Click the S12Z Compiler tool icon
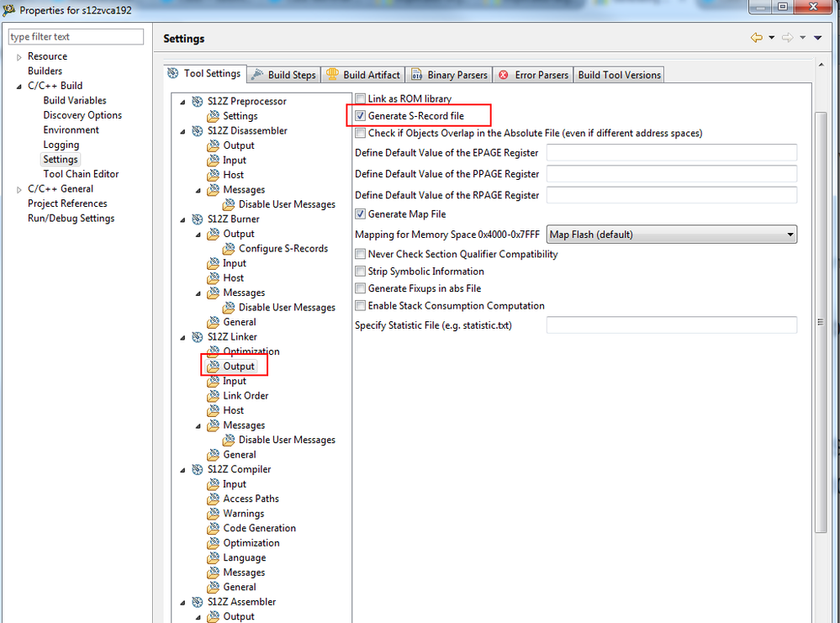The image size is (840, 623). [198, 469]
